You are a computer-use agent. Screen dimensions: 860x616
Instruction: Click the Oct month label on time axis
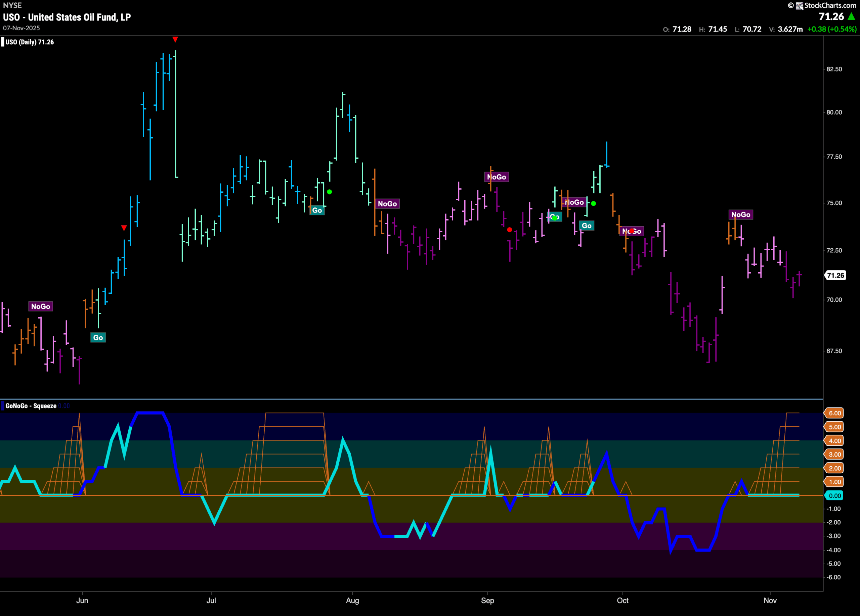click(622, 601)
